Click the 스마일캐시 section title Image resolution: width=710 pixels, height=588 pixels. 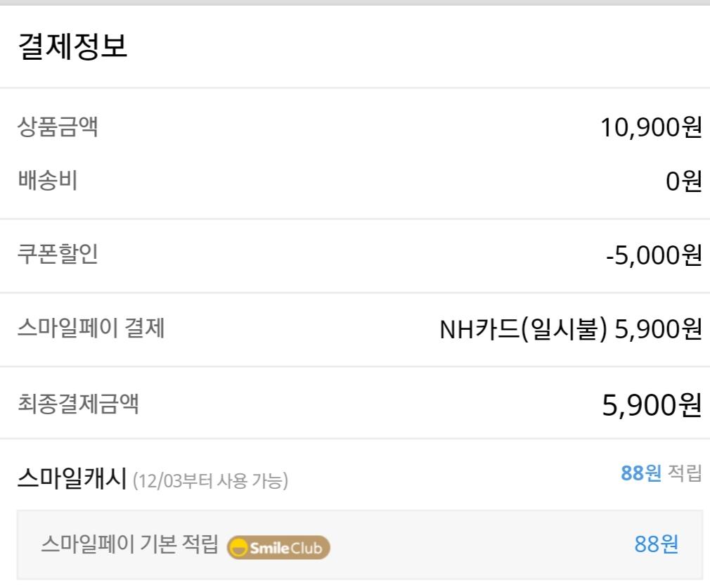click(72, 480)
